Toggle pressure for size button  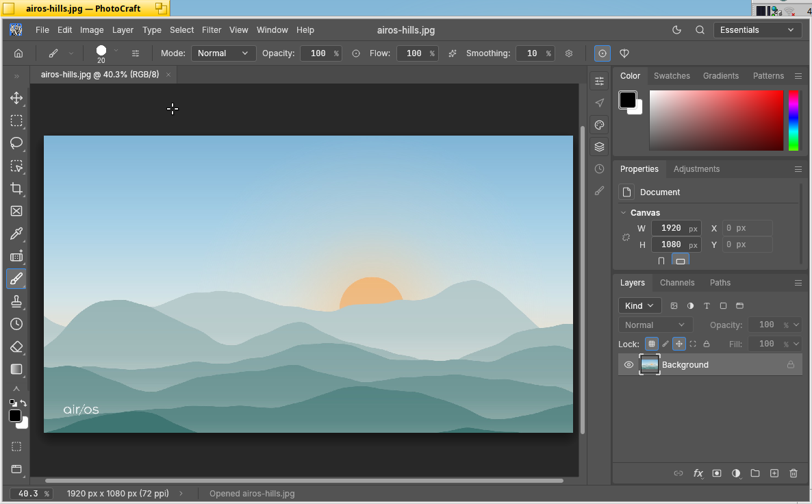pyautogui.click(x=602, y=53)
